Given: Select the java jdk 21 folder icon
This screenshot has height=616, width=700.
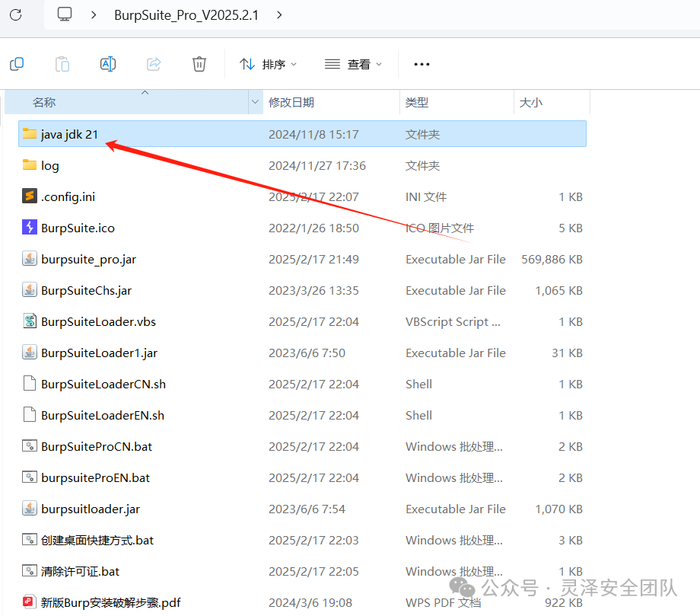Looking at the screenshot, I should [30, 133].
